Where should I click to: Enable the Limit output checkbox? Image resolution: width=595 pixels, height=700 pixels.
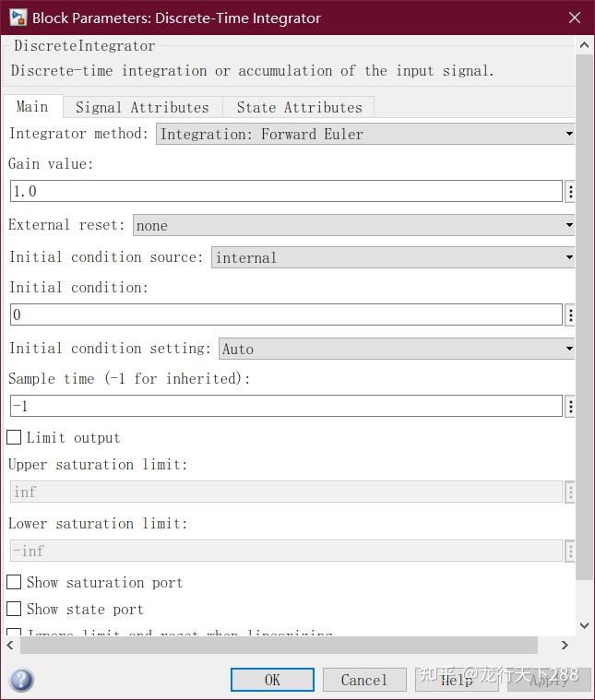tap(14, 437)
